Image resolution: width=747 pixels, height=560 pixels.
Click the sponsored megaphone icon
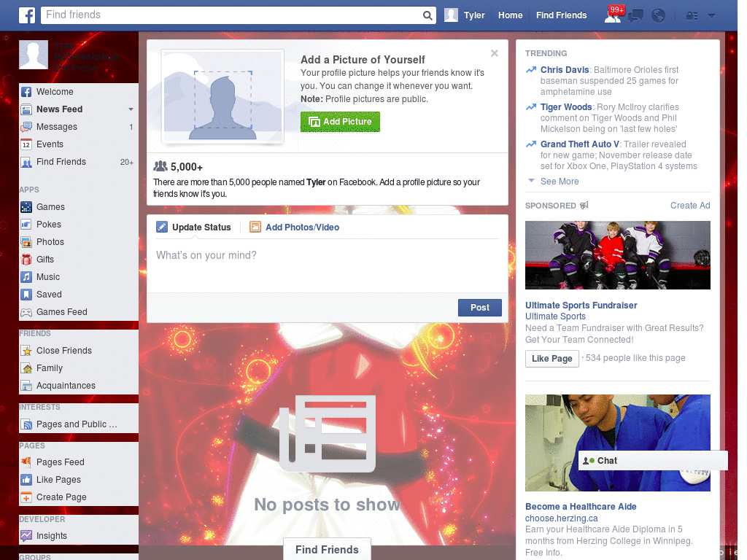(584, 205)
